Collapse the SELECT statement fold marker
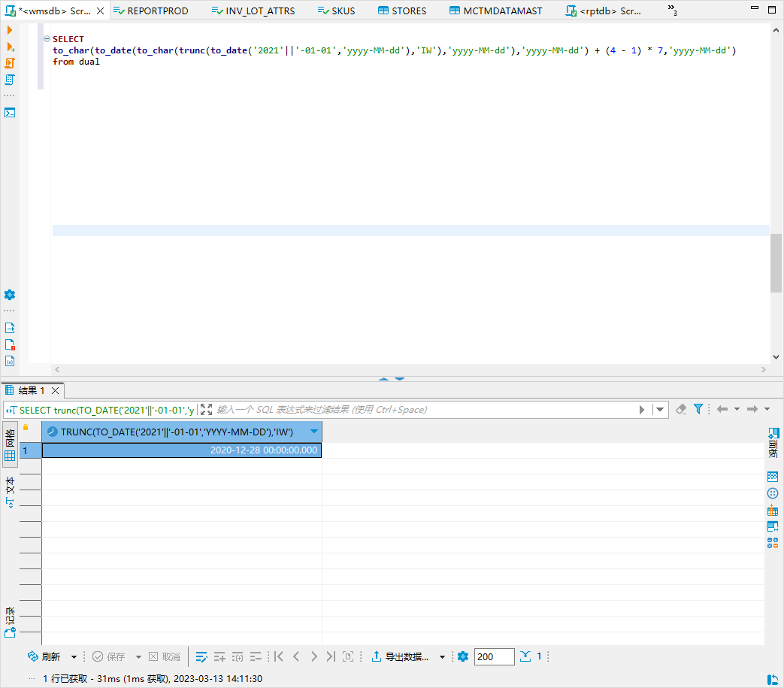 point(47,38)
